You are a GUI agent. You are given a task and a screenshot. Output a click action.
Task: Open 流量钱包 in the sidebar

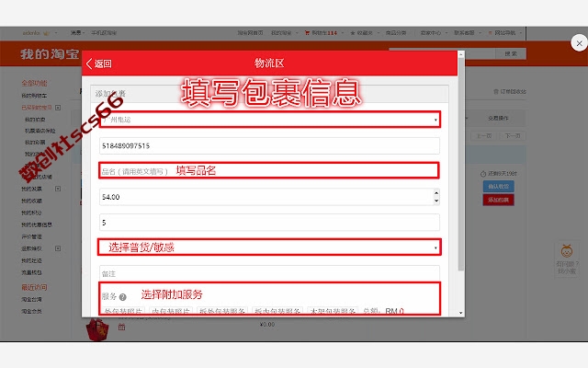click(31, 272)
